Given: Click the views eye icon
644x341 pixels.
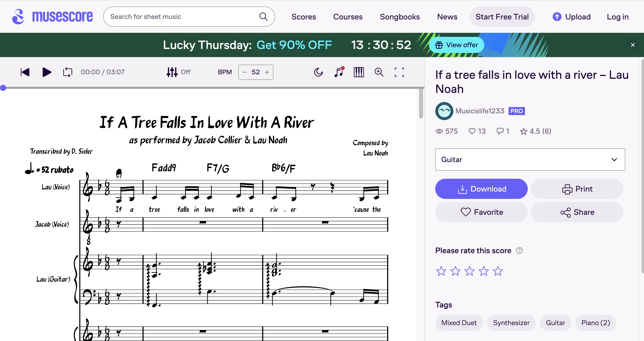Looking at the screenshot, I should pos(439,131).
